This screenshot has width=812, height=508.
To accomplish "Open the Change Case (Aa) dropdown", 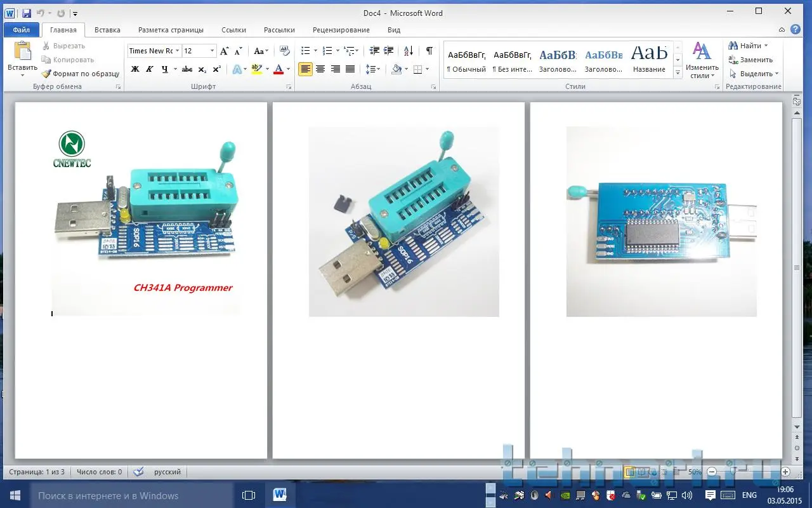I will click(261, 51).
